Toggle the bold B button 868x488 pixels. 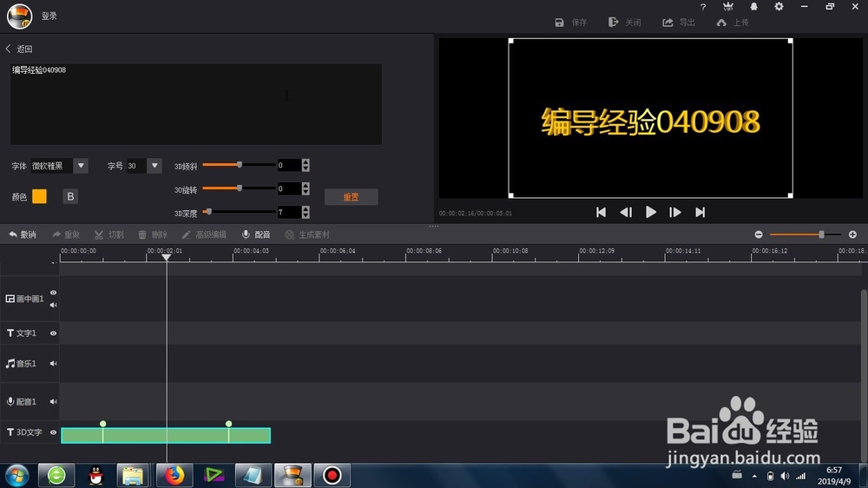(70, 196)
